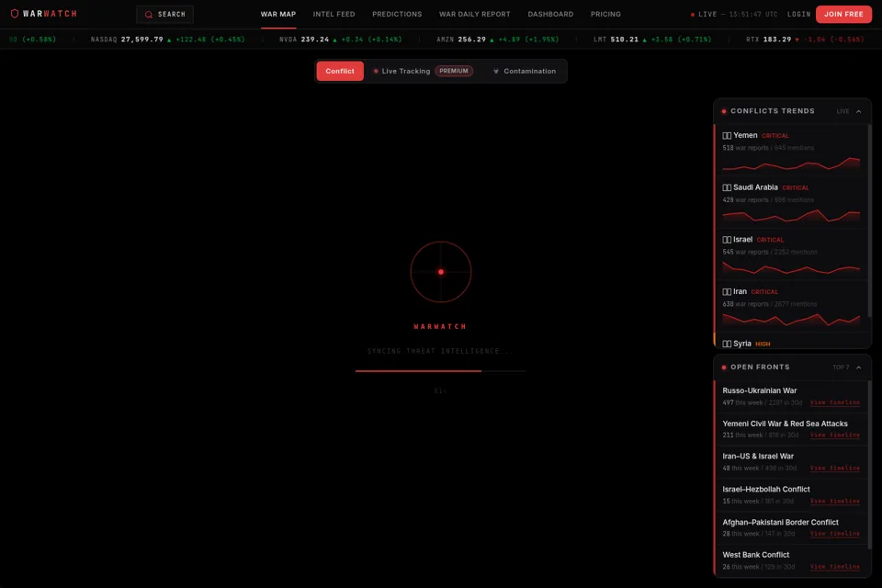The height and width of the screenshot is (588, 882).
Task: Open the War Map tab
Action: (x=277, y=14)
